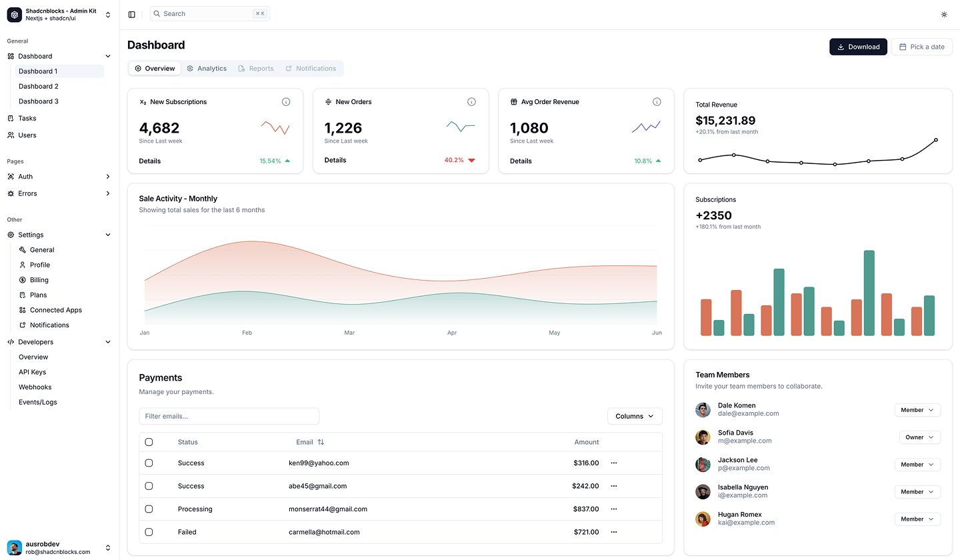
Task: Select the checkbox for the Failed payment row
Action: coord(149,531)
